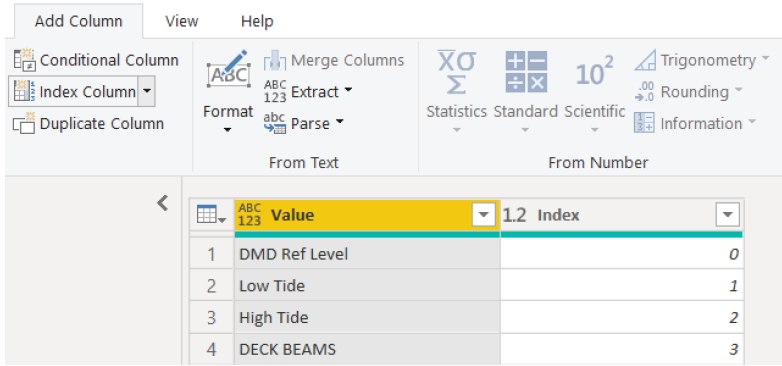
Task: Collapse the queries pane with the chevron
Action: (x=163, y=203)
